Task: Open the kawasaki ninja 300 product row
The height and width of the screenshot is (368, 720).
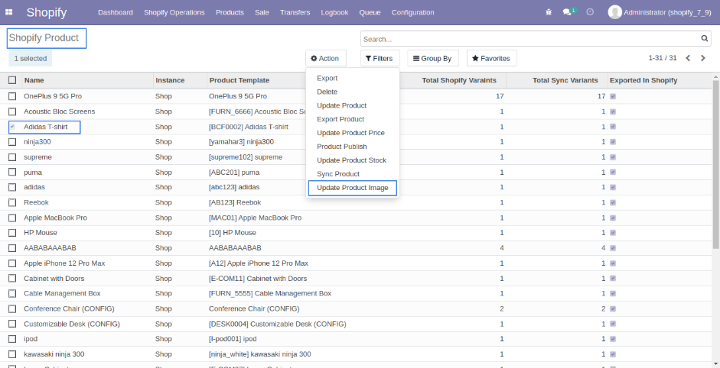Action: pos(356,354)
